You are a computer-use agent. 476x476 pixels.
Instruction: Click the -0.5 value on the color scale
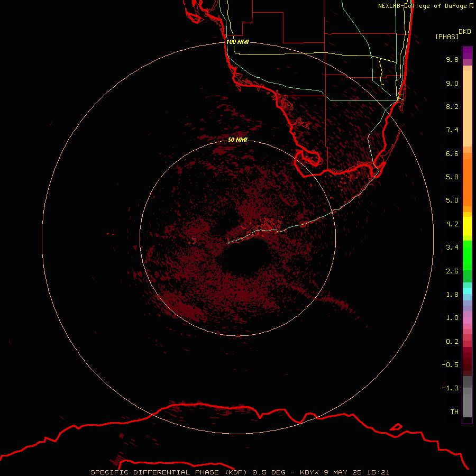[450, 365]
